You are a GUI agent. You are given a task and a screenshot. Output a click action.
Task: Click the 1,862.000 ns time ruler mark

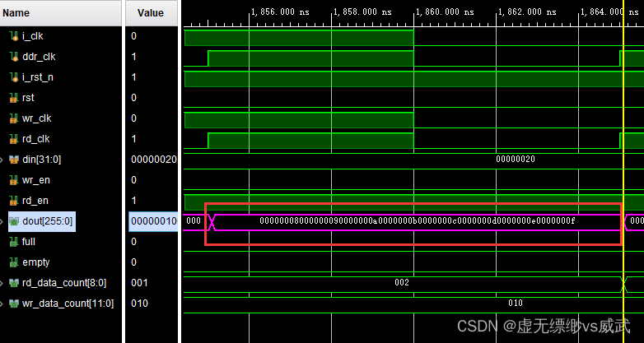tap(526, 12)
